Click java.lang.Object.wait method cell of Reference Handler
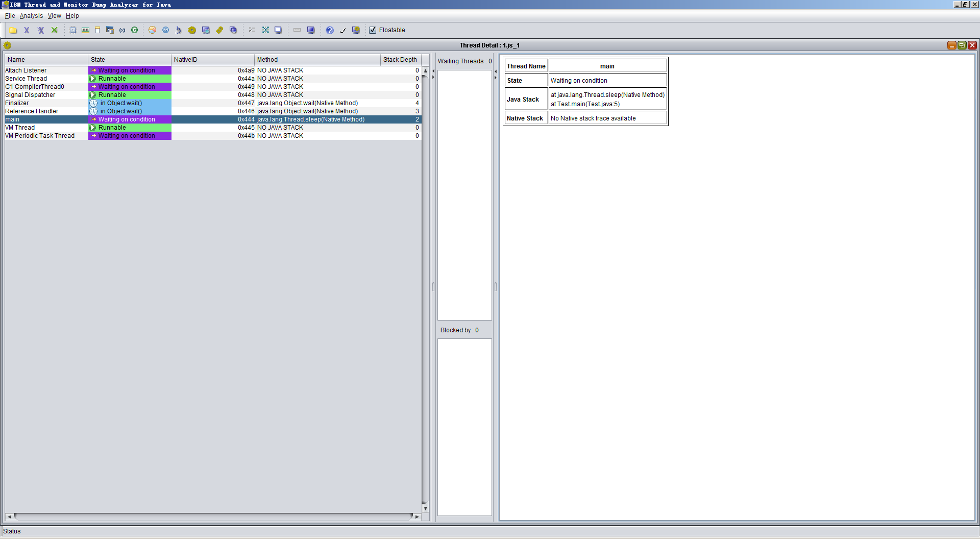 [317, 111]
